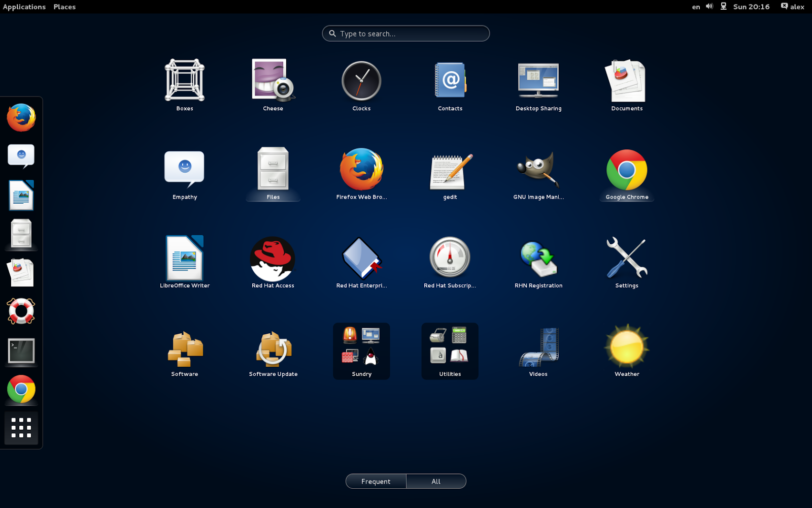Image resolution: width=812 pixels, height=508 pixels.
Task: Click the volume icon in the top bar
Action: pyautogui.click(x=709, y=7)
